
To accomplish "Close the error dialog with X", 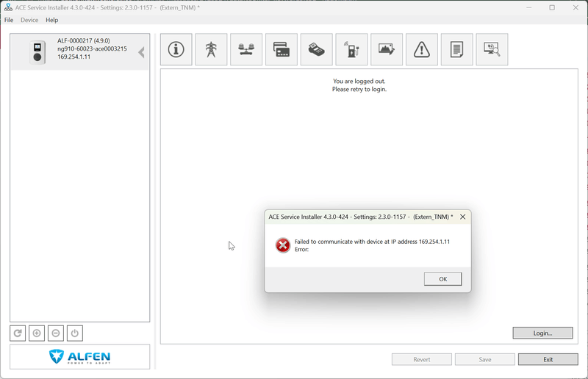I will point(463,217).
